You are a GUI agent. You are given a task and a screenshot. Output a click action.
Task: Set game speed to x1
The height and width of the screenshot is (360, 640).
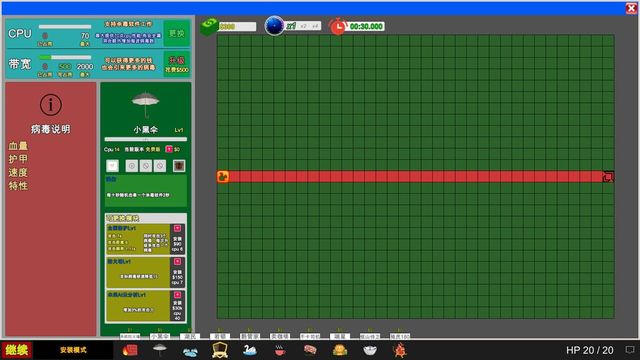click(291, 26)
